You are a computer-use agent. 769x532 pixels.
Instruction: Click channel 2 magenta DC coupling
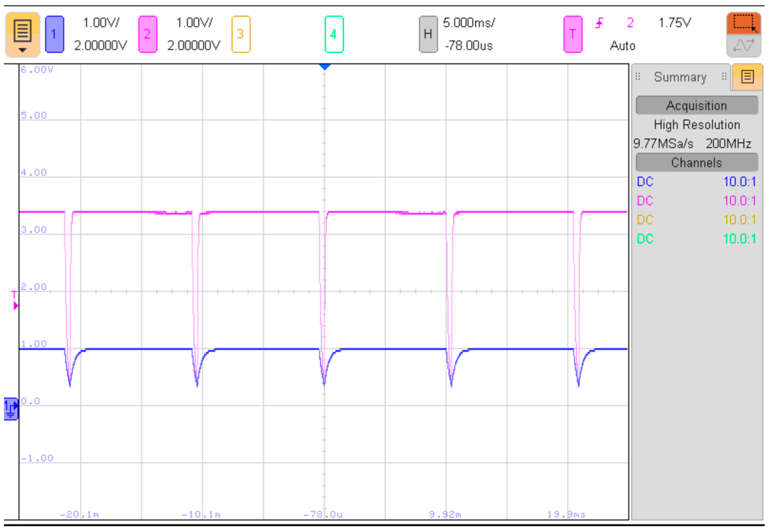click(645, 201)
